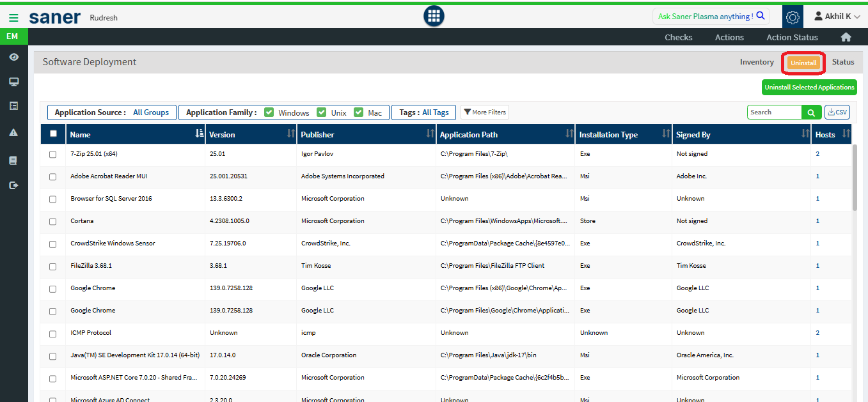This screenshot has height=402, width=868.
Task: Switch to the Inventory tab
Action: point(757,62)
